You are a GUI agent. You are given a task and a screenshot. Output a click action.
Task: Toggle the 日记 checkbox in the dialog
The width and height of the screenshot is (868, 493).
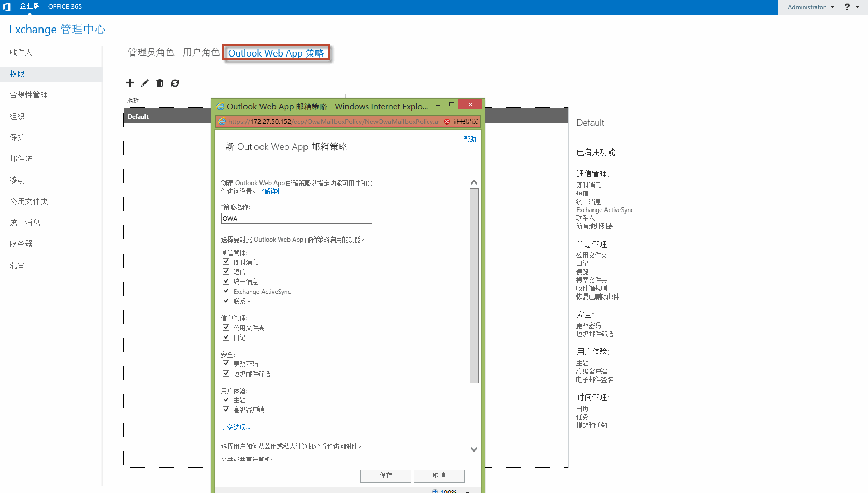click(x=226, y=337)
